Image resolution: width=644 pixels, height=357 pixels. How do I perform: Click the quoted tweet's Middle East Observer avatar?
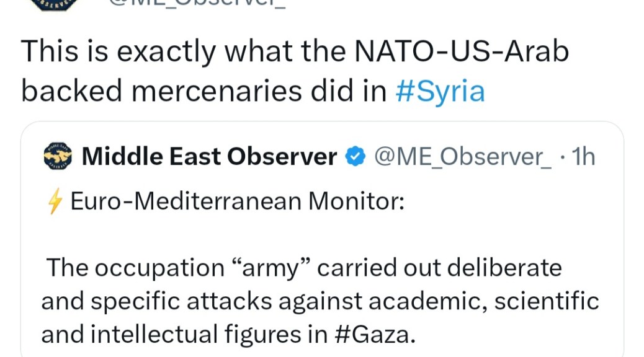pos(58,157)
